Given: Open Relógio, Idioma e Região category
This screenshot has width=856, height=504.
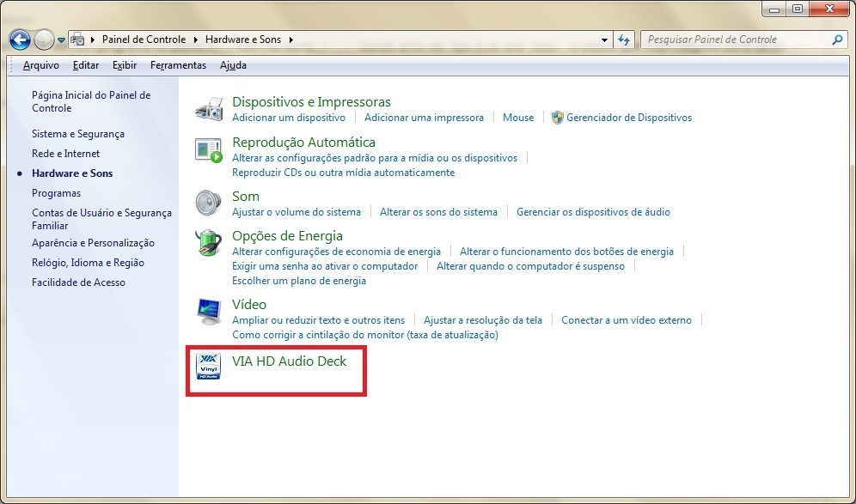Looking at the screenshot, I should pyautogui.click(x=88, y=263).
